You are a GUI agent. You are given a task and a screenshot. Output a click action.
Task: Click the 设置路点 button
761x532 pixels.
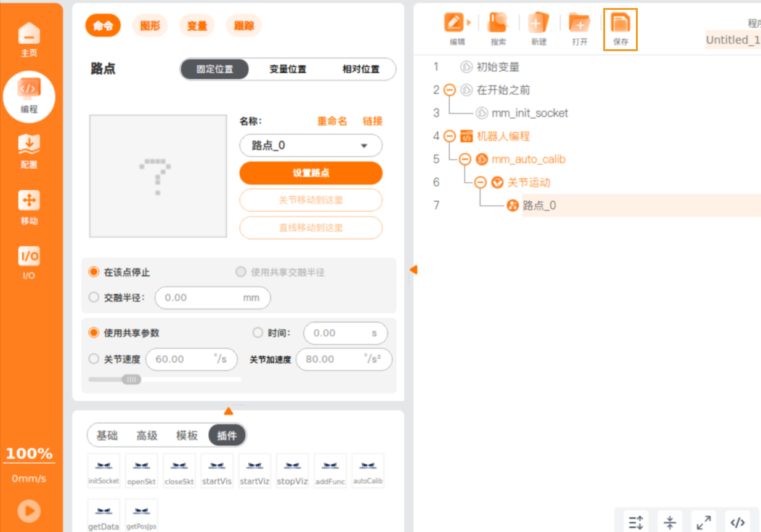coord(311,173)
